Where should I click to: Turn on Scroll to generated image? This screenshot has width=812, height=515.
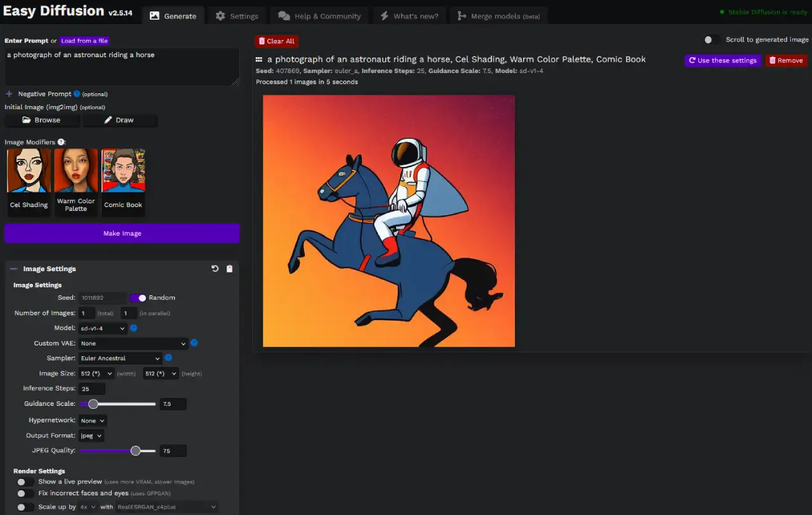712,39
